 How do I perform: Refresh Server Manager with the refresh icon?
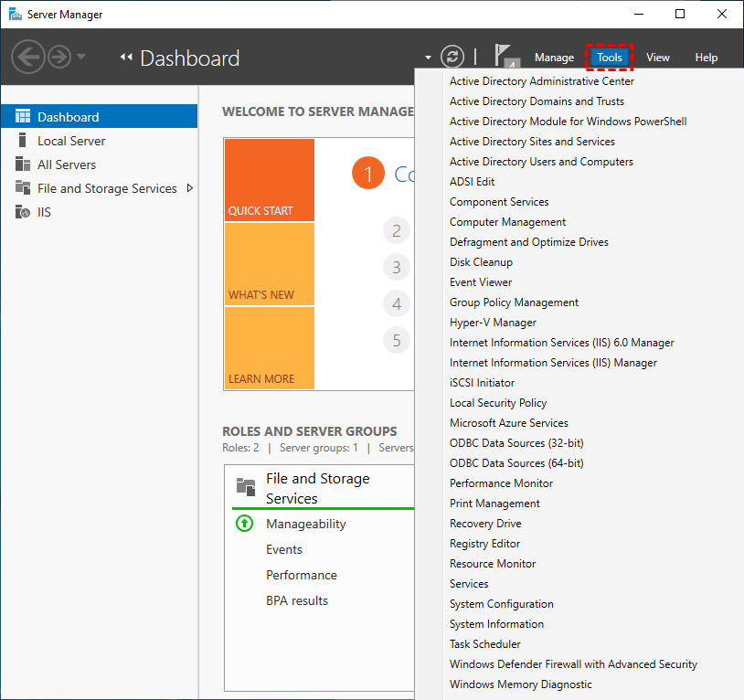[x=452, y=56]
